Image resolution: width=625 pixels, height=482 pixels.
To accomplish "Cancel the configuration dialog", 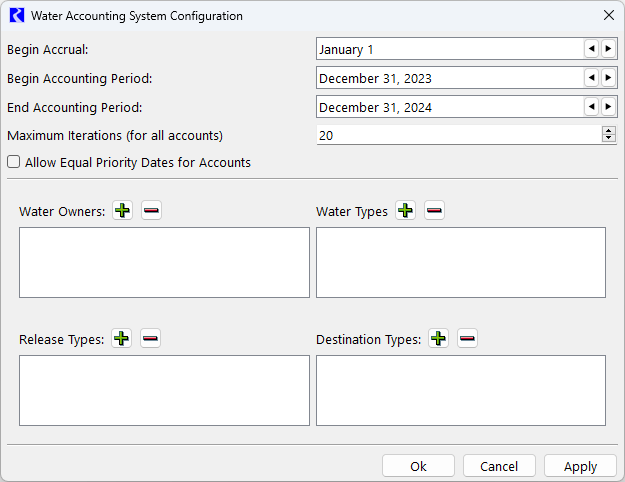I will coord(499,466).
